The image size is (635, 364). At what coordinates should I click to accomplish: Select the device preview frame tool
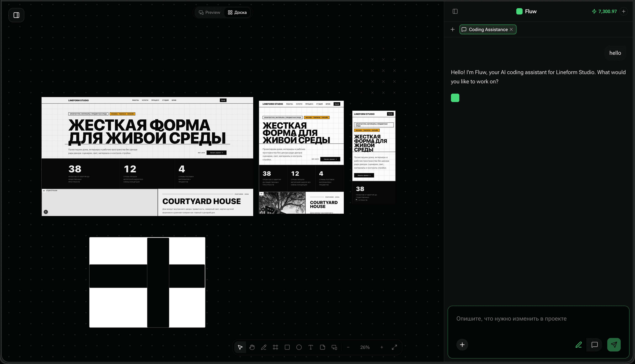pyautogui.click(x=334, y=347)
